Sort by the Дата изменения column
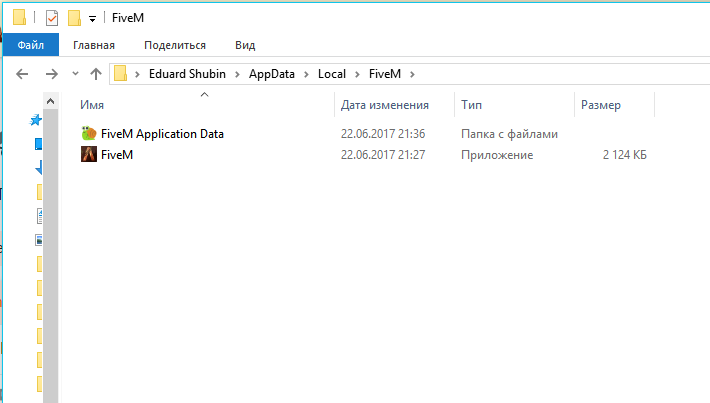Image resolution: width=710 pixels, height=403 pixels. pyautogui.click(x=384, y=105)
